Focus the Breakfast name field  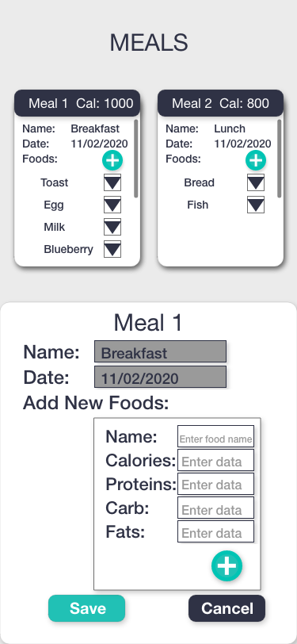tap(161, 351)
